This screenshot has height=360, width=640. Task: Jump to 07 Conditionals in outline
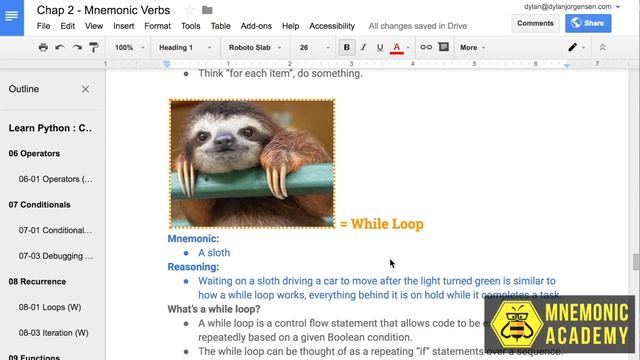pyautogui.click(x=39, y=204)
